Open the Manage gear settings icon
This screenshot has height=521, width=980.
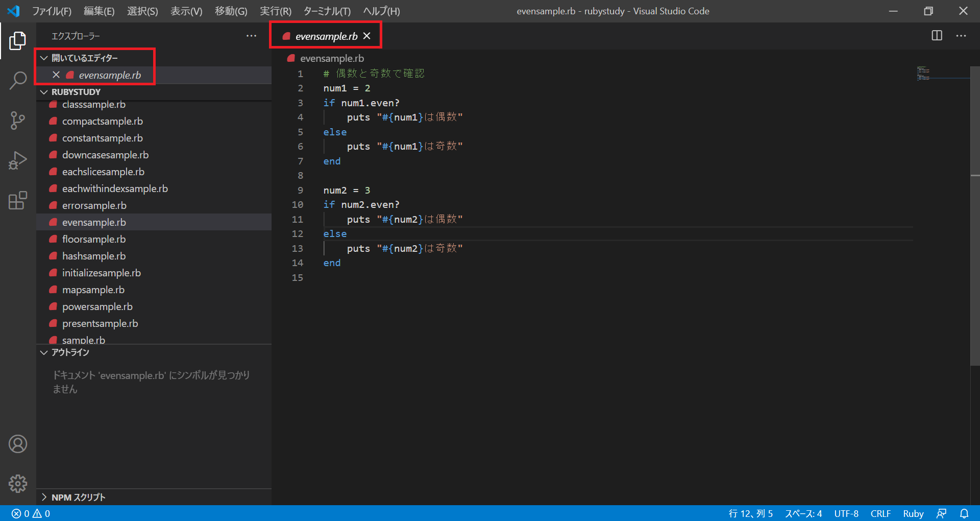[18, 483]
